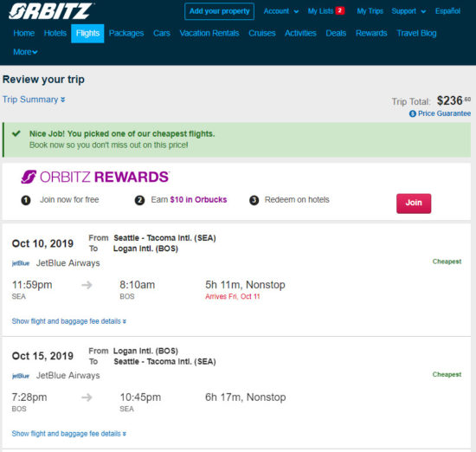This screenshot has height=452, width=476.
Task: Open the Vacation Rentals tab
Action: click(x=209, y=33)
